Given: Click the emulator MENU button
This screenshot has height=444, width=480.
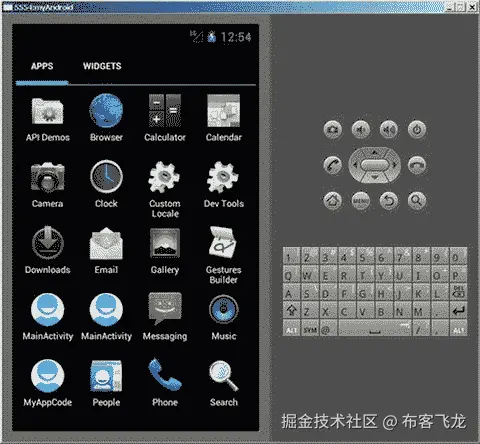Looking at the screenshot, I should [361, 200].
